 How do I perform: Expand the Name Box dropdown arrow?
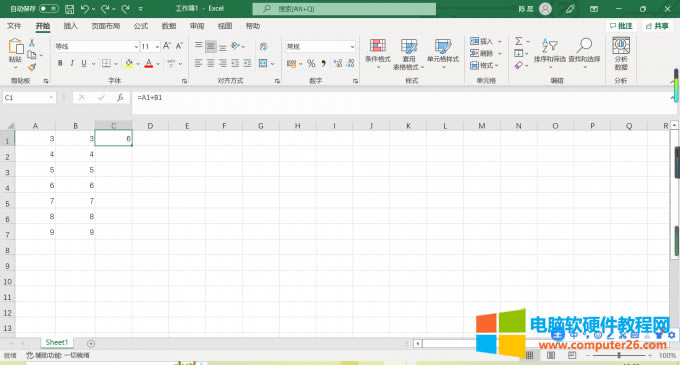tap(51, 98)
